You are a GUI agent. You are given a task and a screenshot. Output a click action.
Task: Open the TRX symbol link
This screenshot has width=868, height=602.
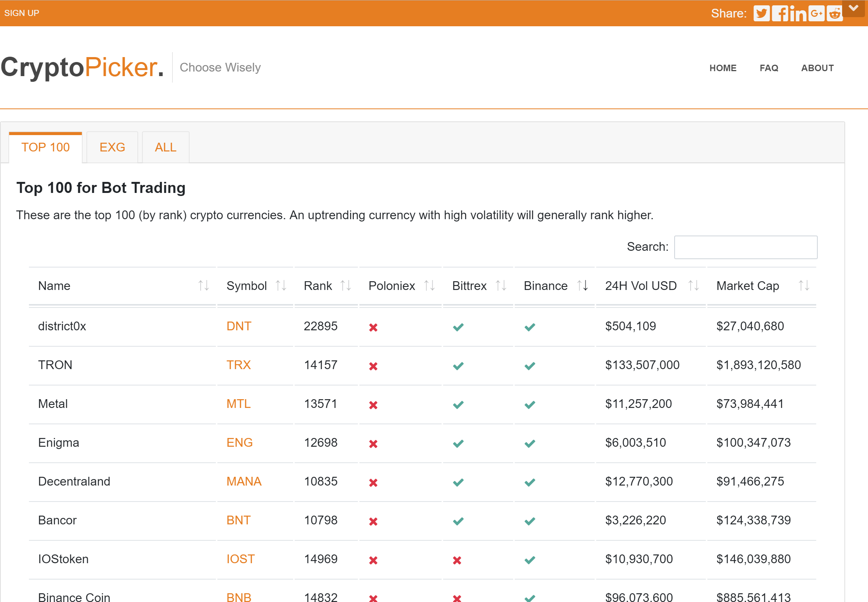238,365
